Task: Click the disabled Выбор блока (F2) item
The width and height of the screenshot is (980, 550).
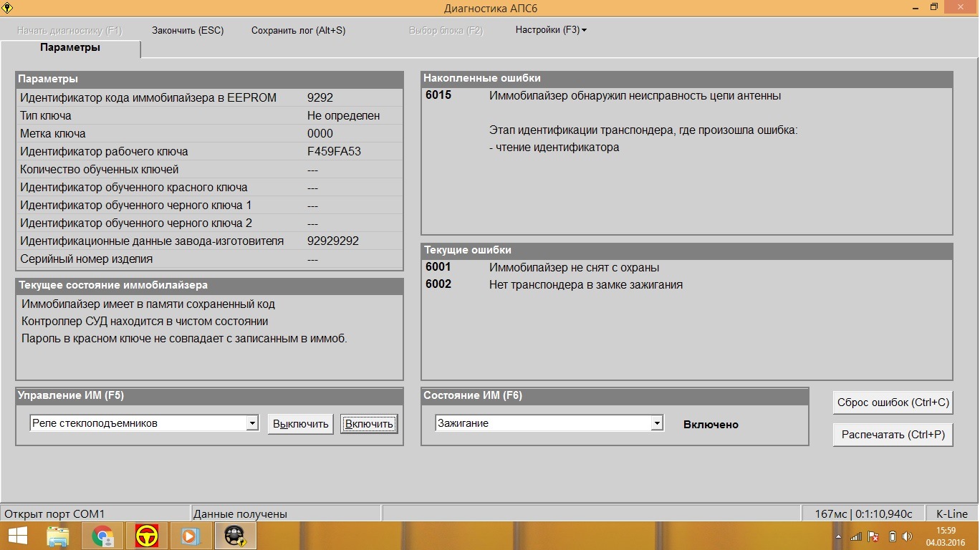Action: (446, 30)
